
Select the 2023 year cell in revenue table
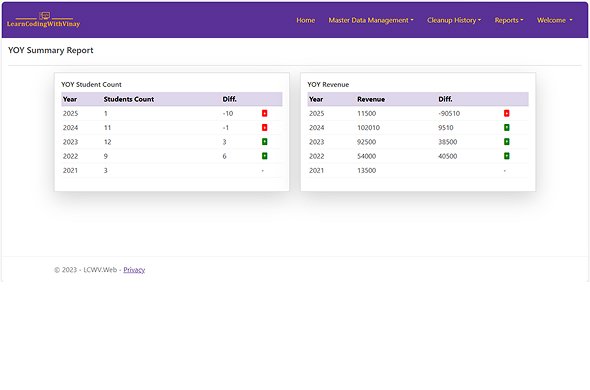[316, 142]
